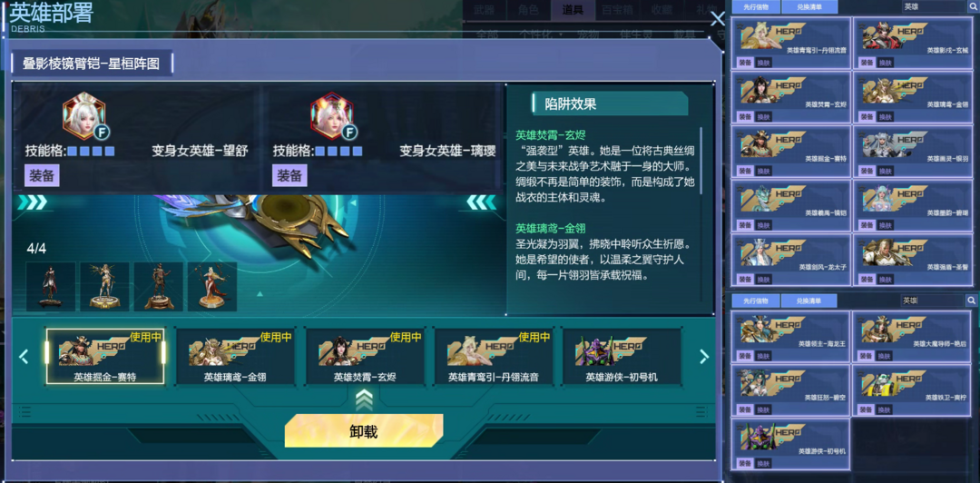This screenshot has width=980, height=483.
Task: Click the 陷阱效果 description scrollbar
Action: pyautogui.click(x=701, y=160)
